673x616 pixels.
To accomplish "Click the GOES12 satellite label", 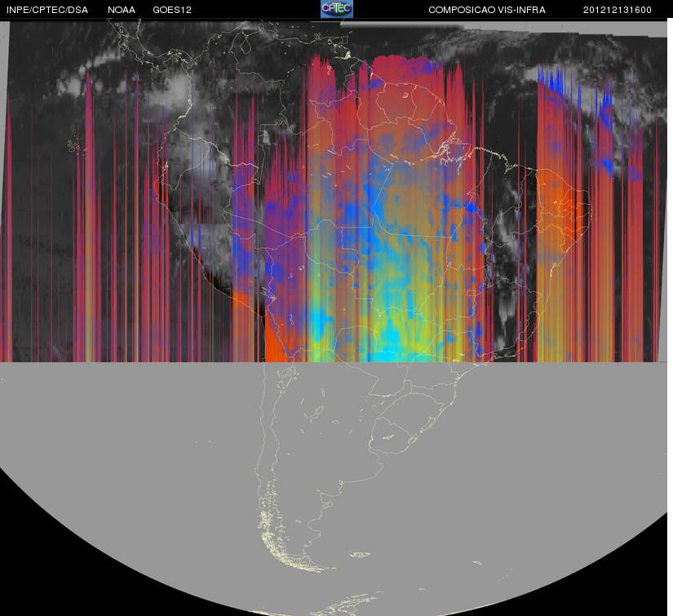I will pos(172,10).
